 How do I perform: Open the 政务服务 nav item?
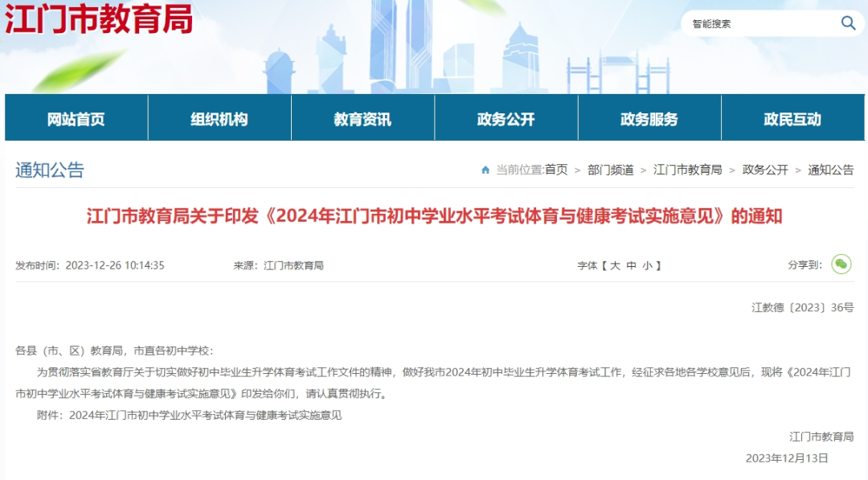point(649,119)
